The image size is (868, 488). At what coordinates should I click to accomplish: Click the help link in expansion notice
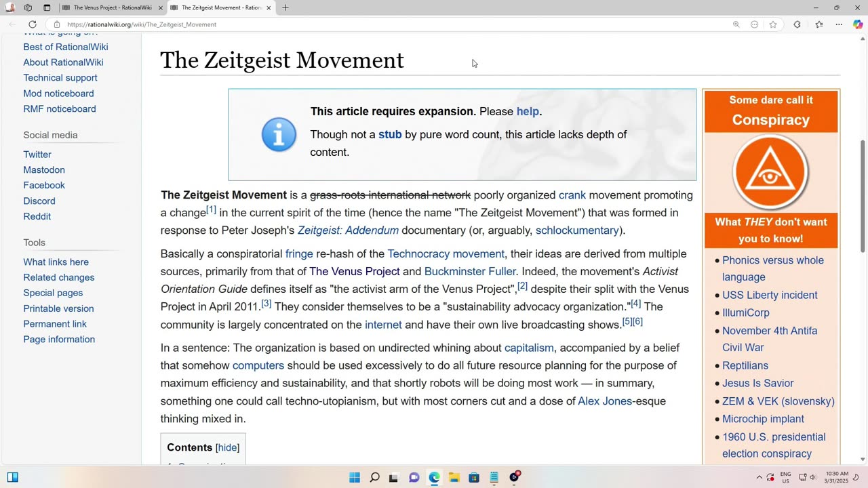point(528,112)
